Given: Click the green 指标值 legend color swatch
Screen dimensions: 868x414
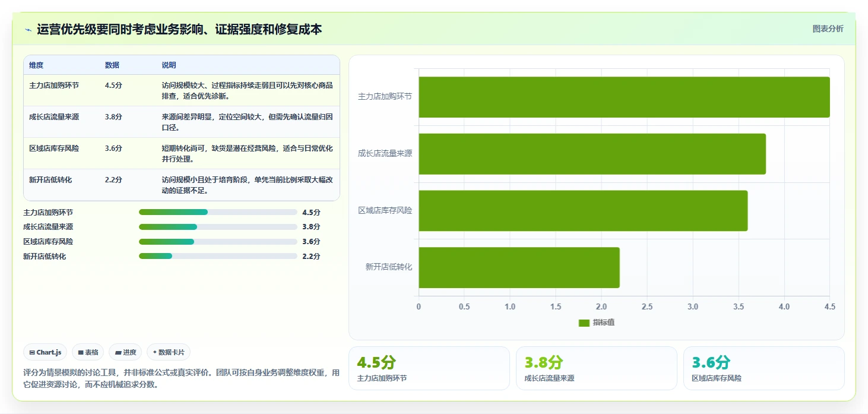Looking at the screenshot, I should (x=584, y=323).
